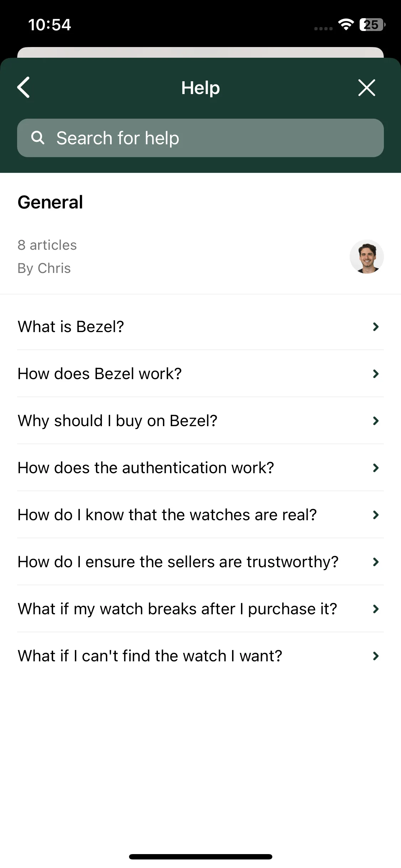Image resolution: width=401 pixels, height=868 pixels.
Task: Go back using the left arrow icon
Action: click(24, 87)
